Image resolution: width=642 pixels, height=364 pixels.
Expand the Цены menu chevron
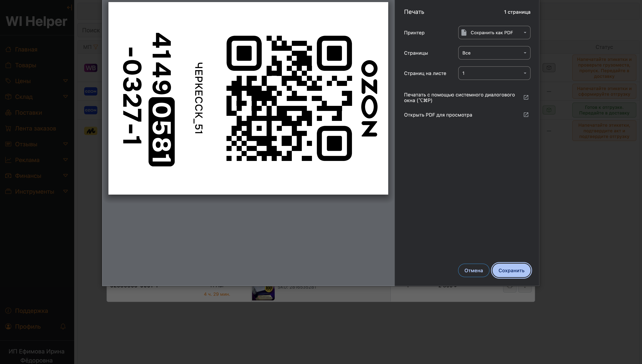pos(66,81)
